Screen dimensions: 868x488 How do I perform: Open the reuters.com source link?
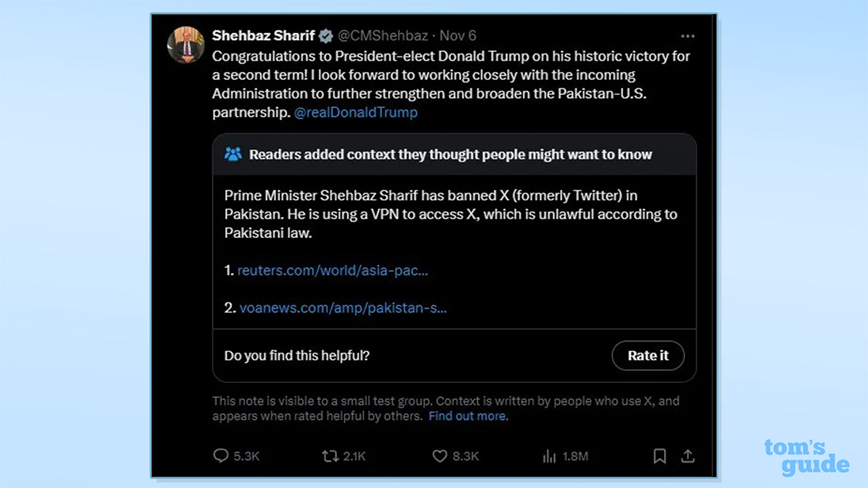[332, 270]
